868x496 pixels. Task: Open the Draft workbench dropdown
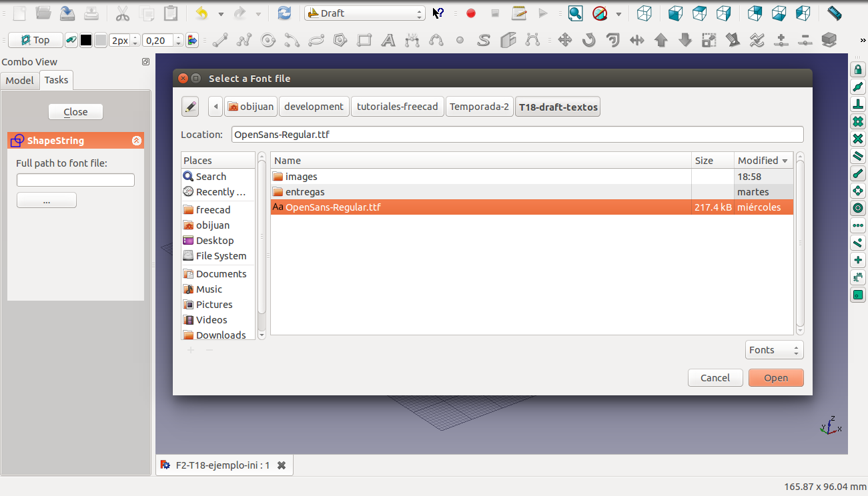(x=364, y=13)
